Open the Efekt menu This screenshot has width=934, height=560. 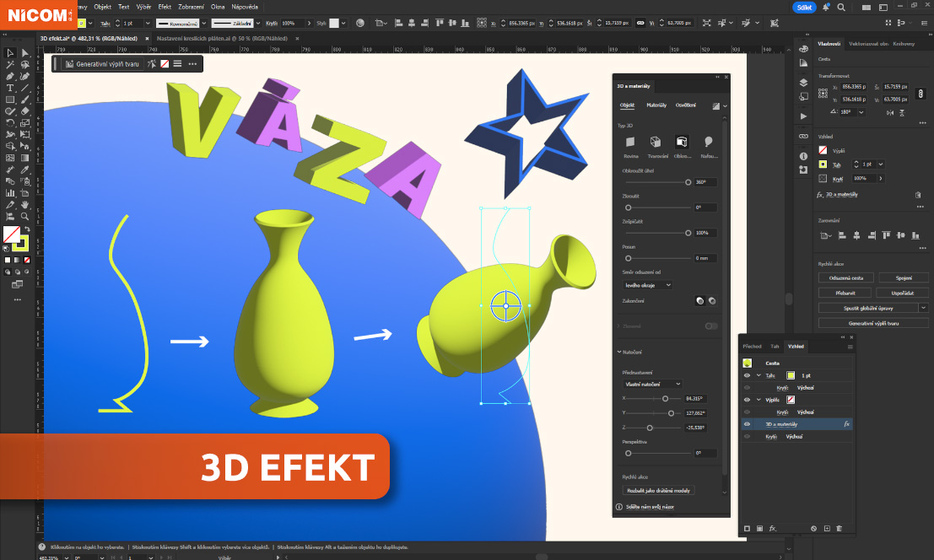pos(165,7)
